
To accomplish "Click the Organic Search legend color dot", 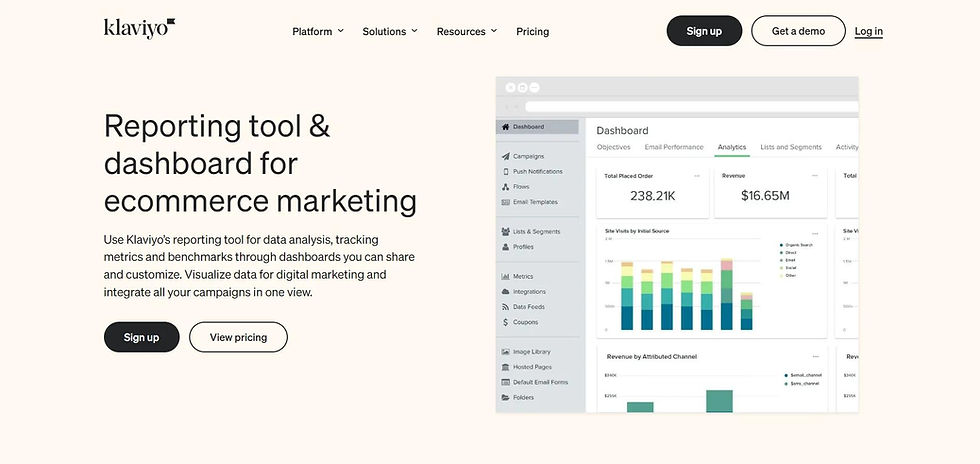I will click(x=781, y=245).
